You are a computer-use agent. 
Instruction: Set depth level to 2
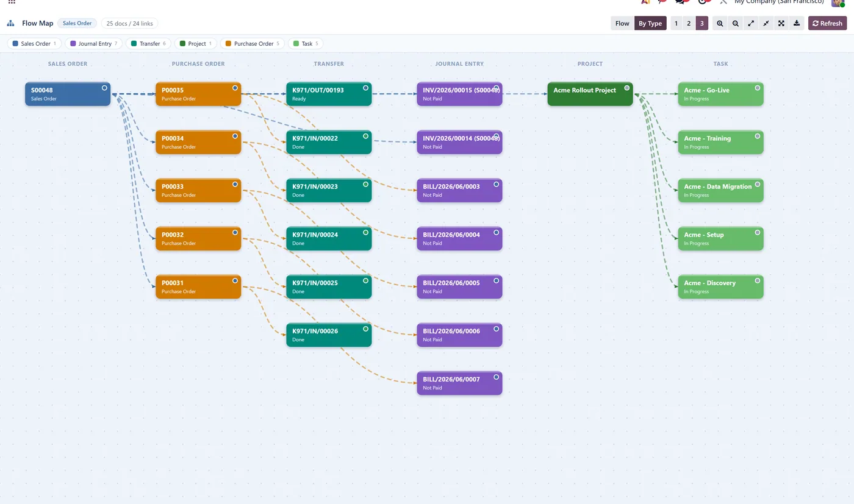(x=689, y=23)
